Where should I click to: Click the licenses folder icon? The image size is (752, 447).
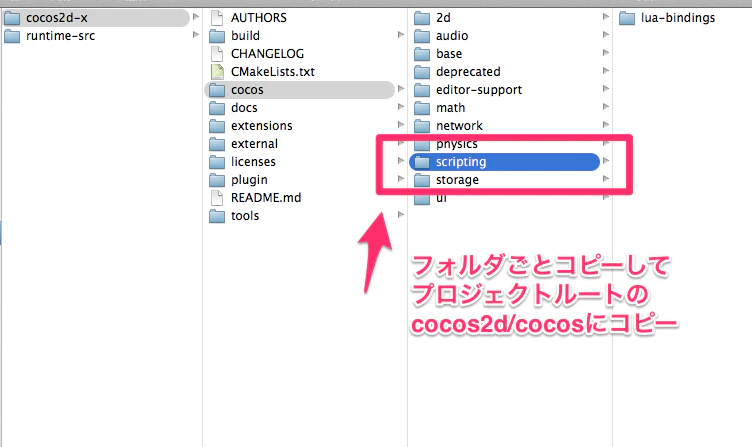pyautogui.click(x=217, y=162)
